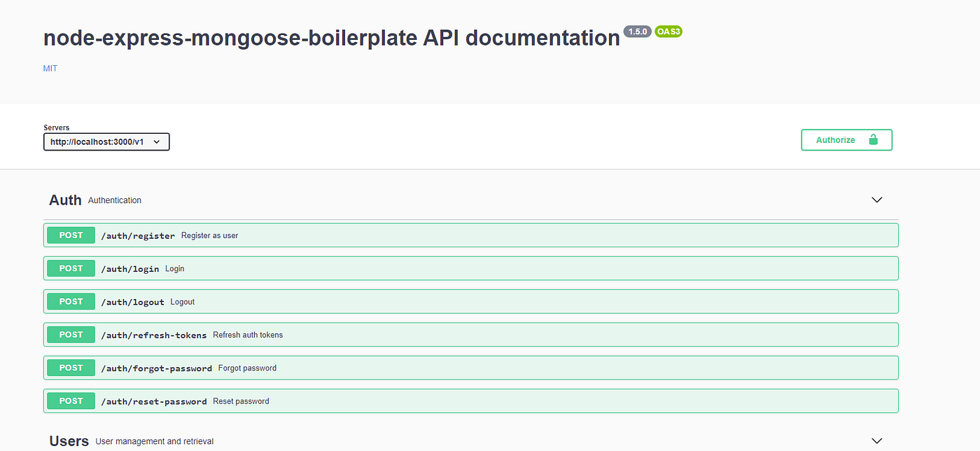The width and height of the screenshot is (980, 451).
Task: Expand the Users section chevron
Action: 876,440
